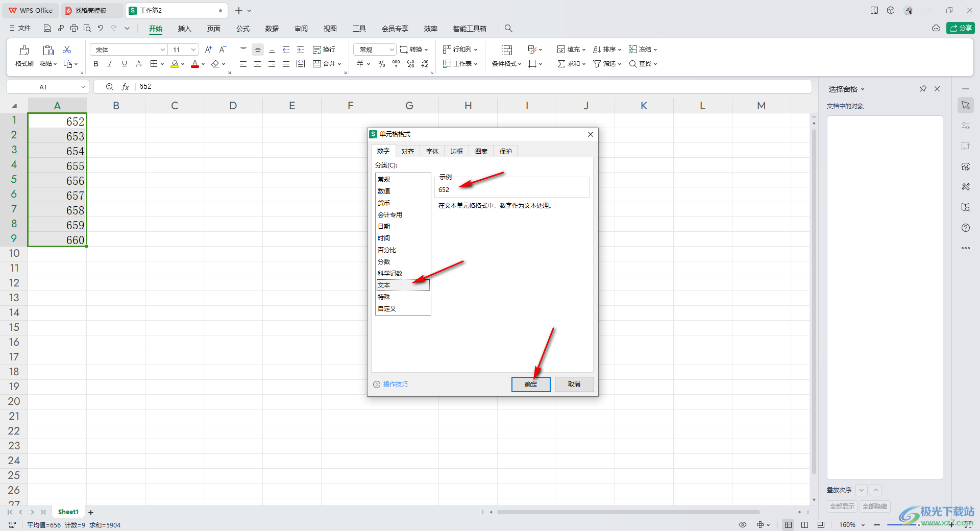Select cell A5 containing 656
Screen dimensions: 980x531
[57, 181]
